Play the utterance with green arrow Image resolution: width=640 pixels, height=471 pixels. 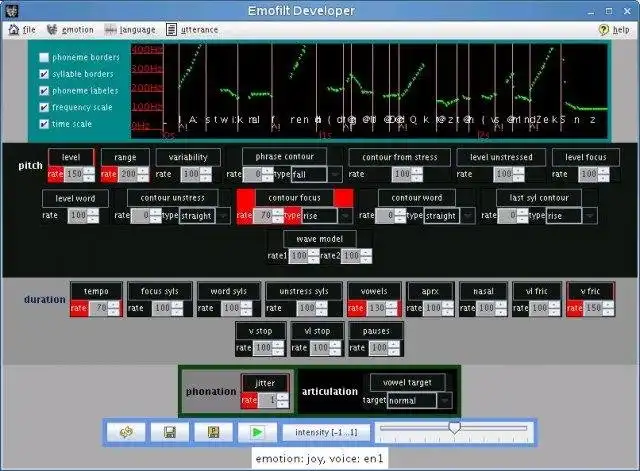257,432
